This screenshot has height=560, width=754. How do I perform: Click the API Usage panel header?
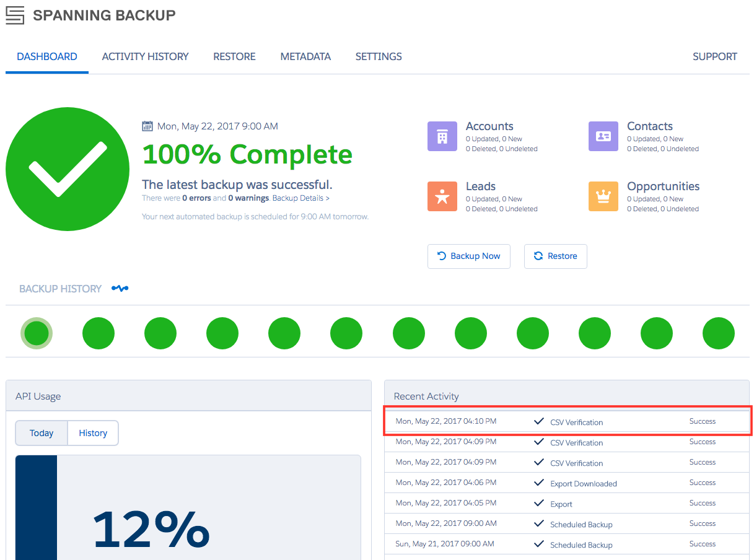[188, 396]
